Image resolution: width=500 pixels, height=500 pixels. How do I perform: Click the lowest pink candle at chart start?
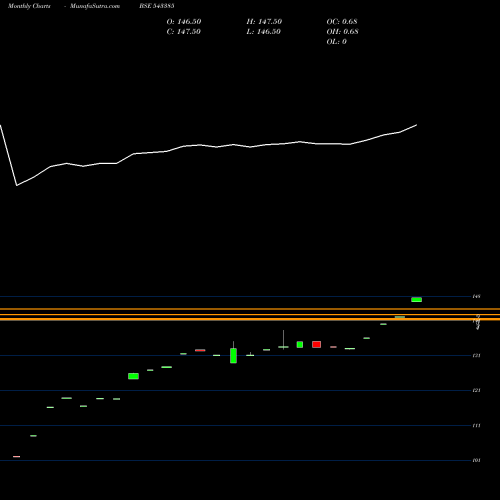(17, 457)
